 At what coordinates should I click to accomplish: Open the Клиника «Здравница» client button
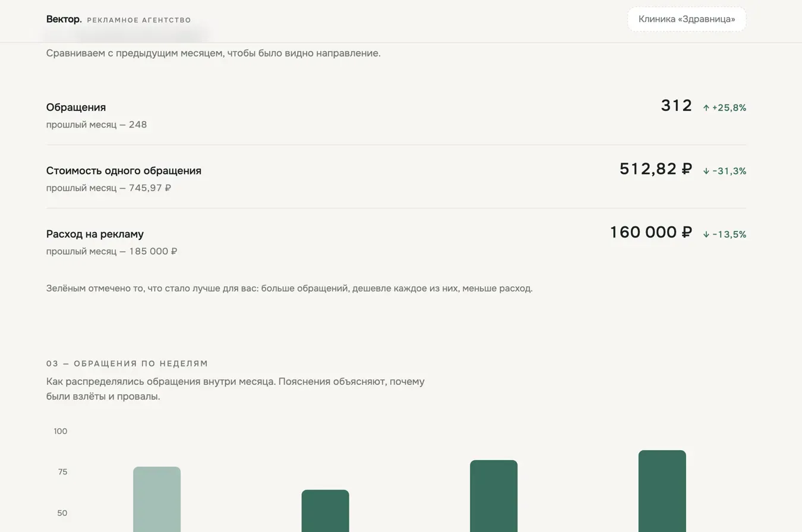click(687, 19)
